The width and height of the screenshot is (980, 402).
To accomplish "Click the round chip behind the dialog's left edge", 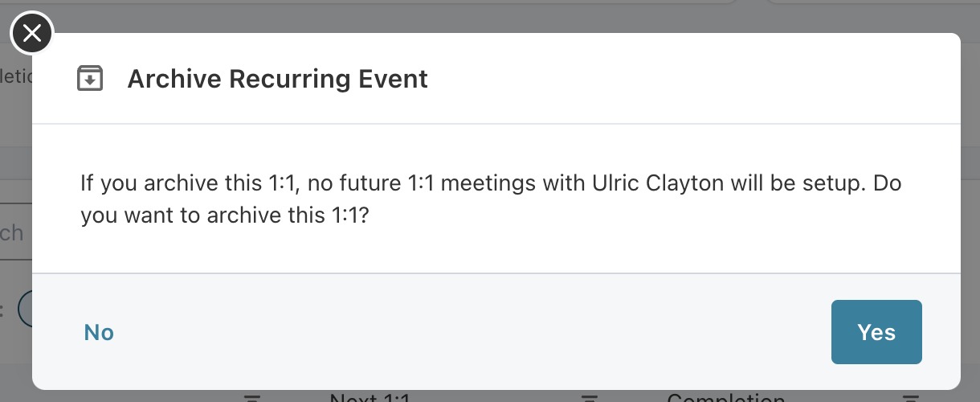I will click(x=24, y=310).
